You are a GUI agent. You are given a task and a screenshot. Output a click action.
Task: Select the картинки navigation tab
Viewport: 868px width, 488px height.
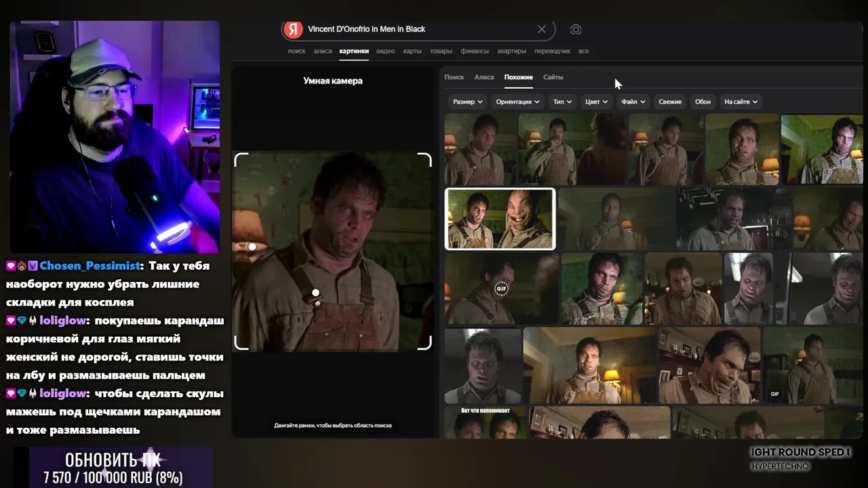point(354,51)
